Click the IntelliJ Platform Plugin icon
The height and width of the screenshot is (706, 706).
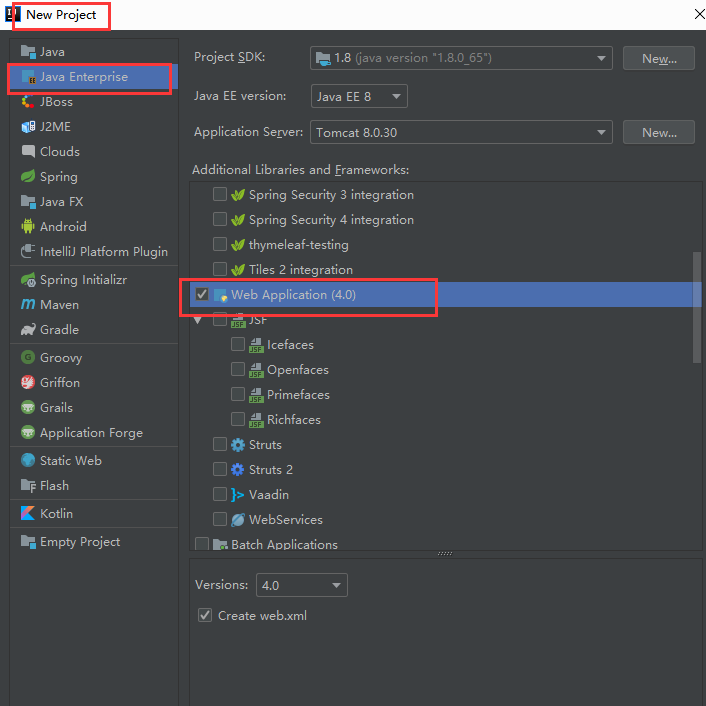click(28, 251)
